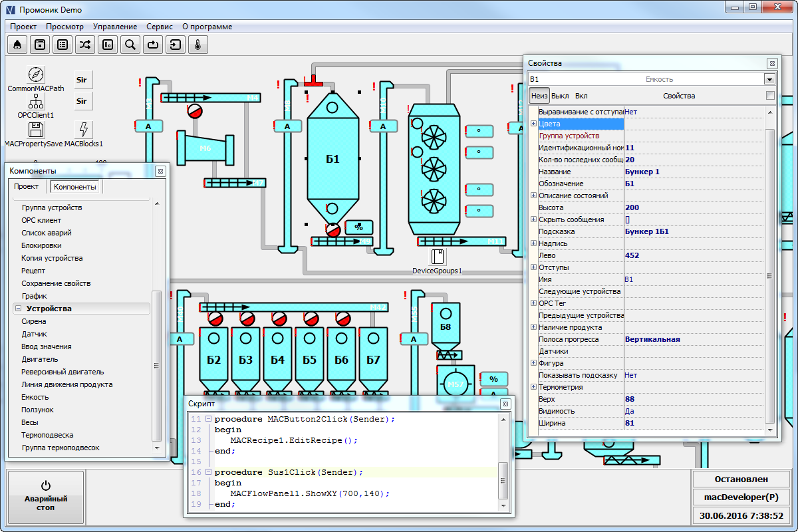Expand the Цвета property
The width and height of the screenshot is (798, 532).
click(533, 124)
